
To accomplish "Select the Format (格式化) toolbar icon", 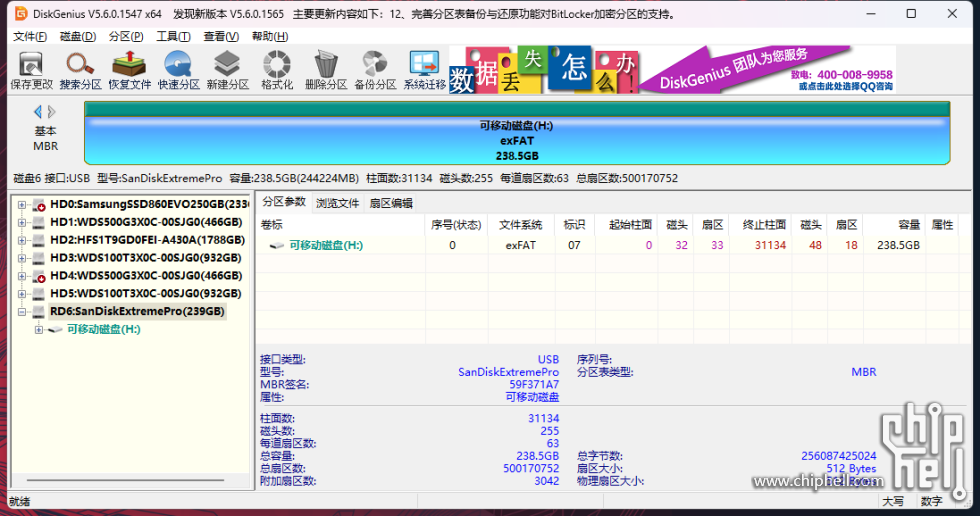I will [277, 71].
